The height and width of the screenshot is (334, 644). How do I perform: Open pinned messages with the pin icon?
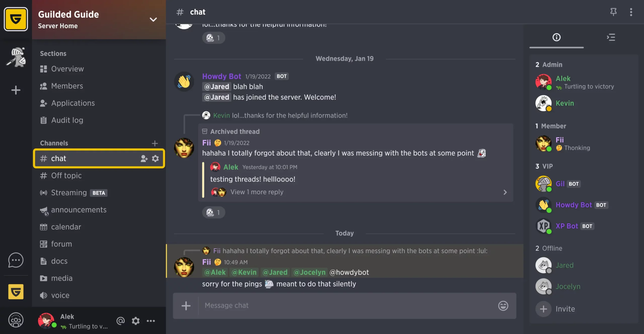click(613, 12)
